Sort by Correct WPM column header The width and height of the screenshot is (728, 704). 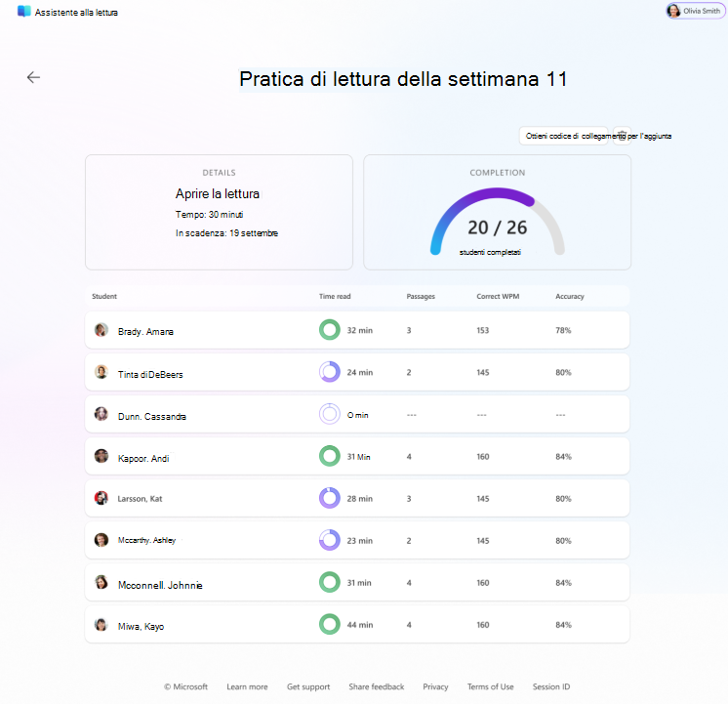[498, 296]
